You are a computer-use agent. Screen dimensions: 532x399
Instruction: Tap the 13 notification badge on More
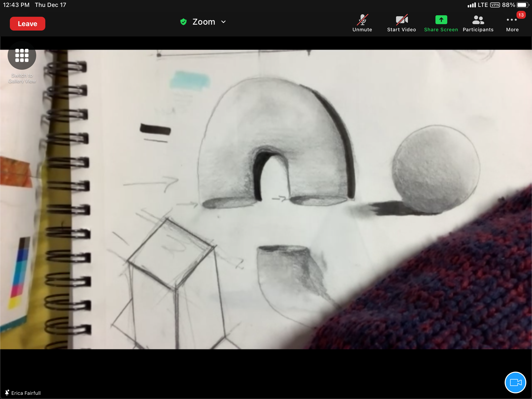pyautogui.click(x=521, y=15)
